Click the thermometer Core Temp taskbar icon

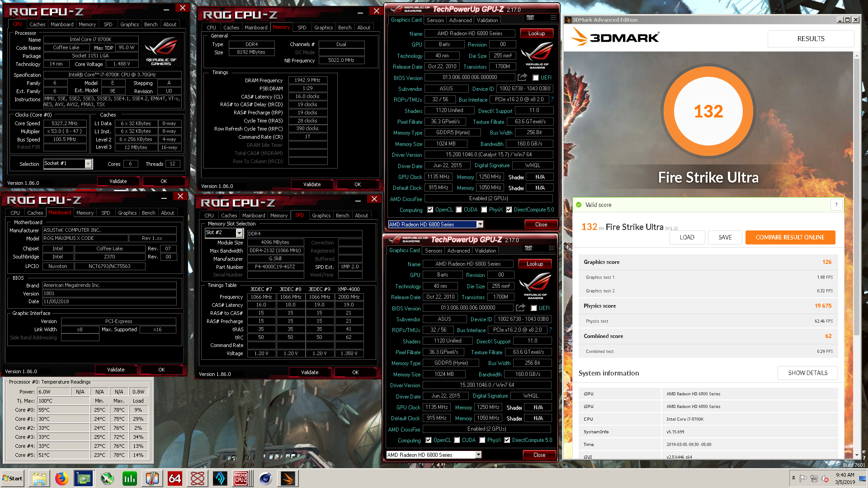click(x=152, y=479)
